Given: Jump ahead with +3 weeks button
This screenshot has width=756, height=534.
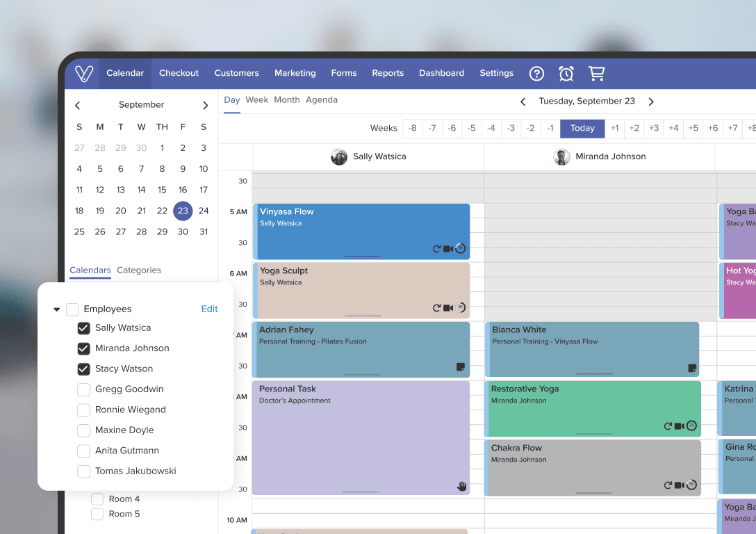Looking at the screenshot, I should 653,128.
